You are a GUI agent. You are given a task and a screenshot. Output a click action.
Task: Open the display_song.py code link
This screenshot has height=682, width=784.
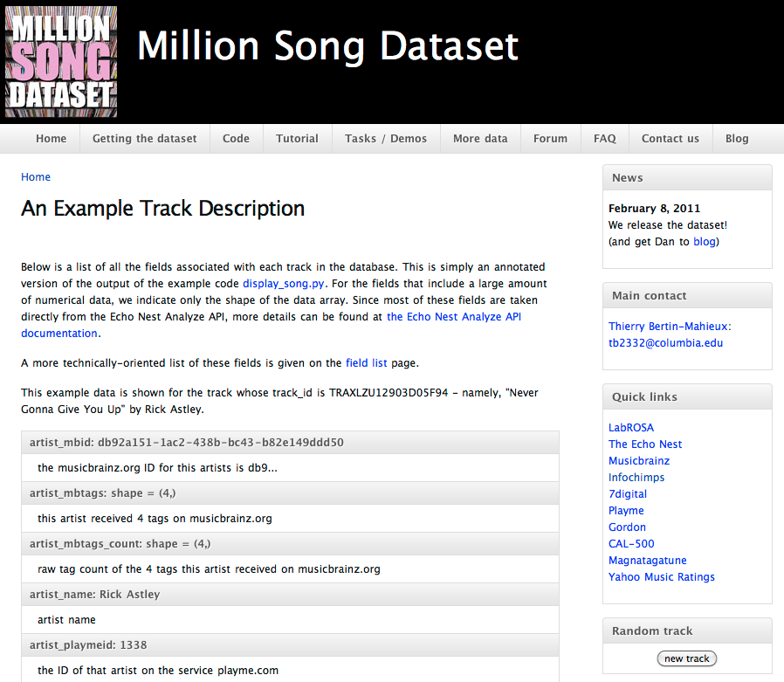coord(284,284)
